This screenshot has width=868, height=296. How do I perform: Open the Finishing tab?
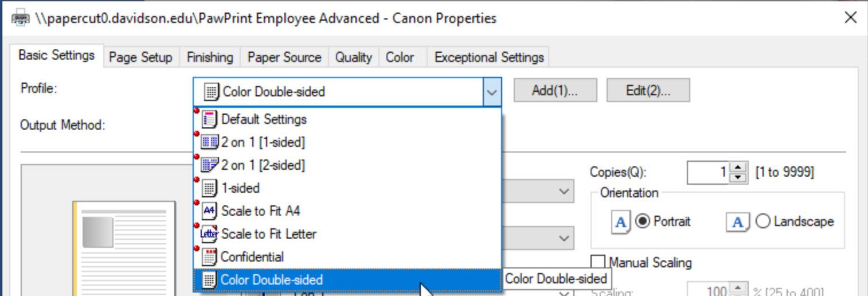click(x=210, y=57)
